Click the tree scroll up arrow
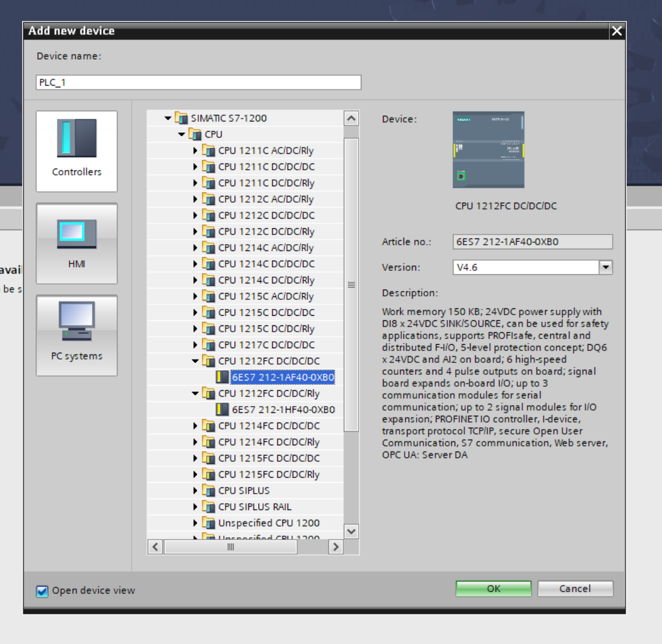This screenshot has width=662, height=644. click(x=351, y=118)
